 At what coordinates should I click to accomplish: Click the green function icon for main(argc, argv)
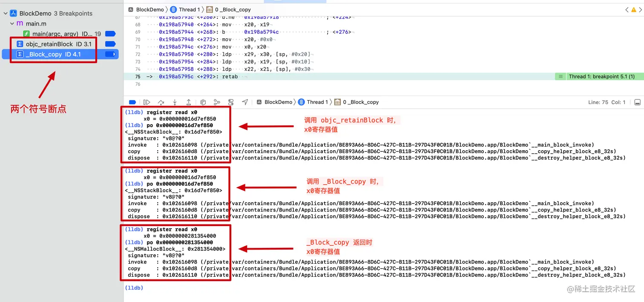[26, 34]
